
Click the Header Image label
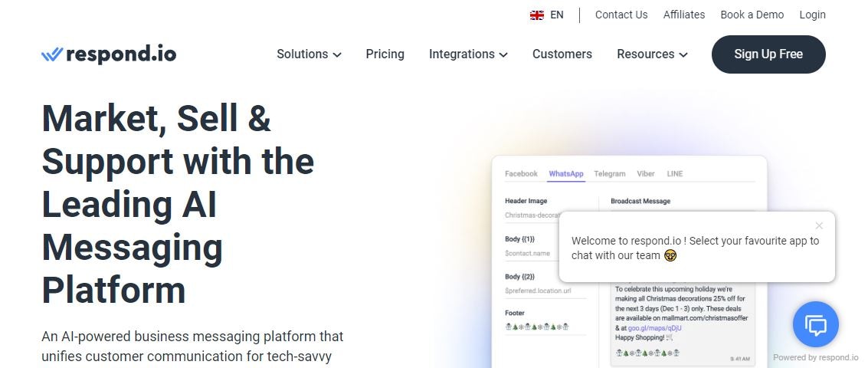(x=526, y=201)
